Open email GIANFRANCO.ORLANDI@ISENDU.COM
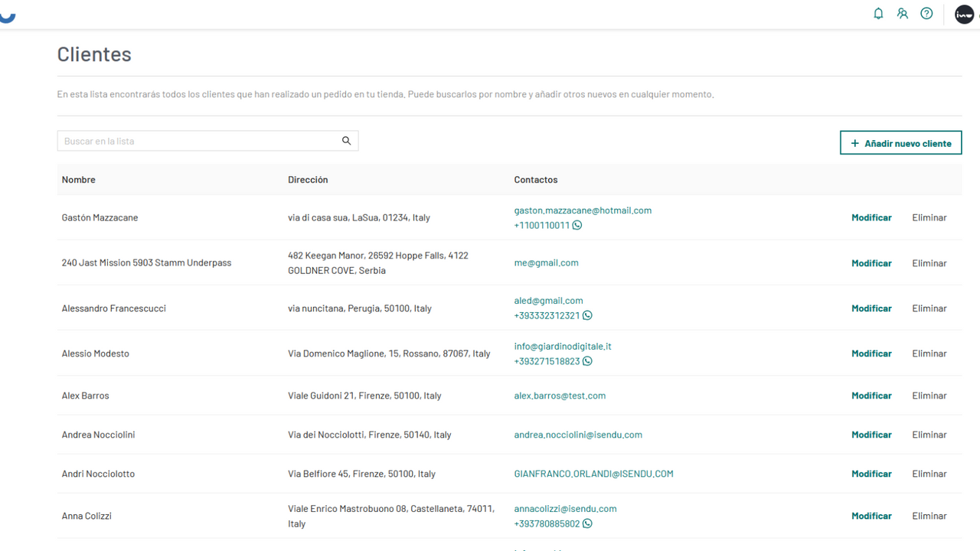The height and width of the screenshot is (551, 980). (x=593, y=474)
